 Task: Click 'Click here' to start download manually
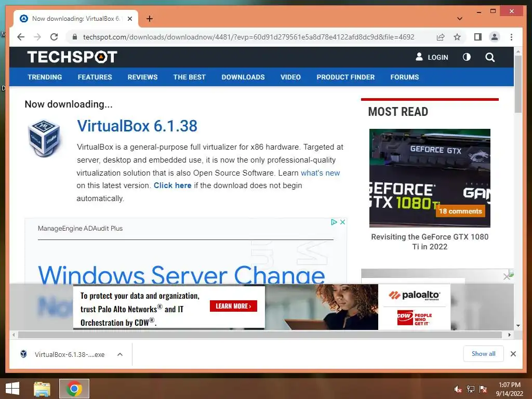[x=172, y=185]
